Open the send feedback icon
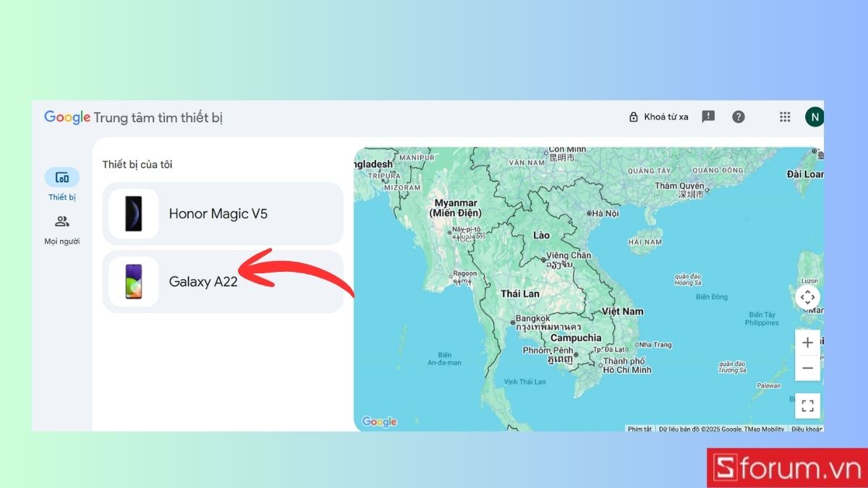 coord(708,116)
